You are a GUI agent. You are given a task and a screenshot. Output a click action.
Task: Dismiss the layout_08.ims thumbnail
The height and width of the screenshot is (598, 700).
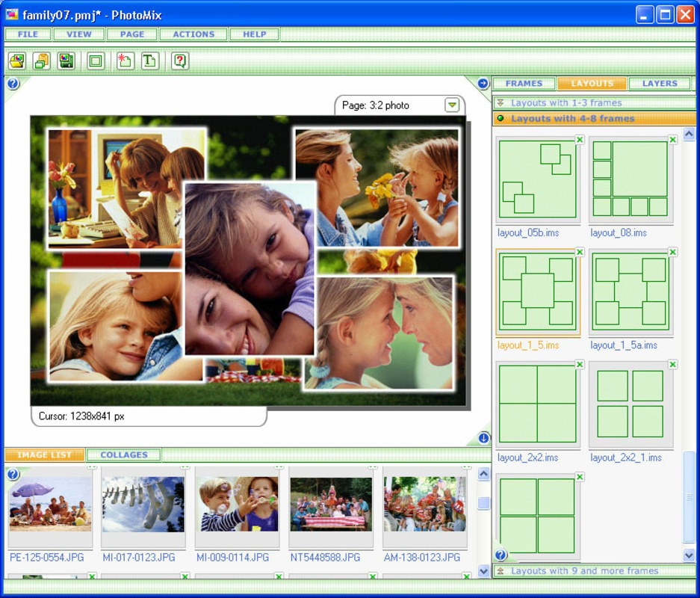coord(674,139)
